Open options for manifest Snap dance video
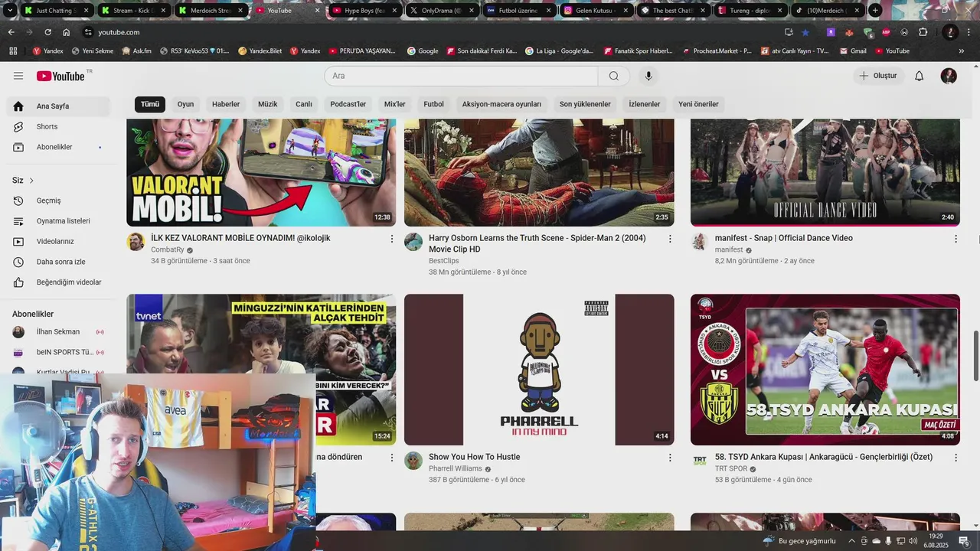Viewport: 980px width, 551px height. pyautogui.click(x=955, y=239)
